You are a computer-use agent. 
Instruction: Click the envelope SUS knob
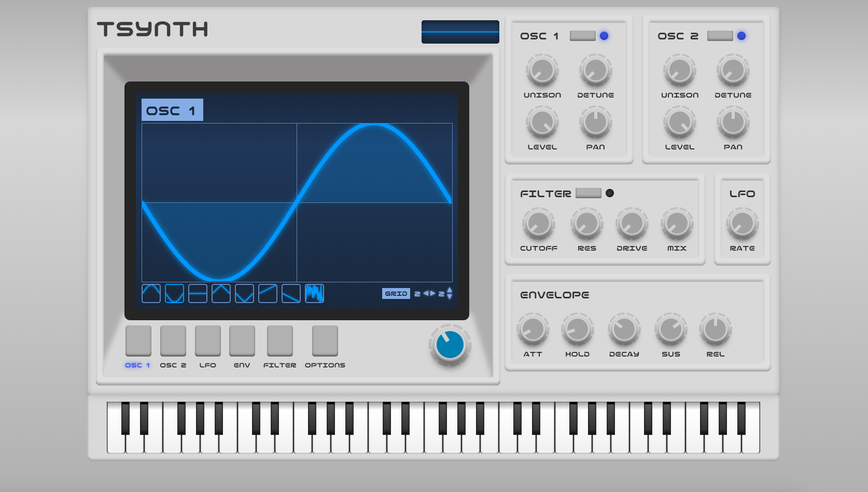(671, 329)
